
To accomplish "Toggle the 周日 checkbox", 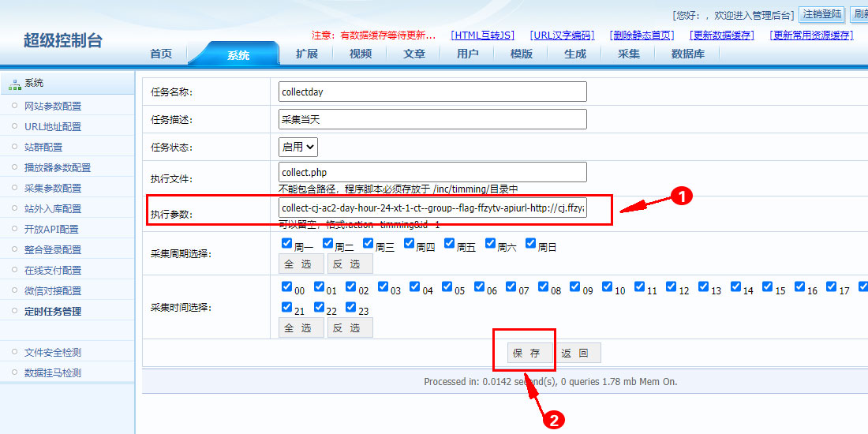I will (531, 244).
